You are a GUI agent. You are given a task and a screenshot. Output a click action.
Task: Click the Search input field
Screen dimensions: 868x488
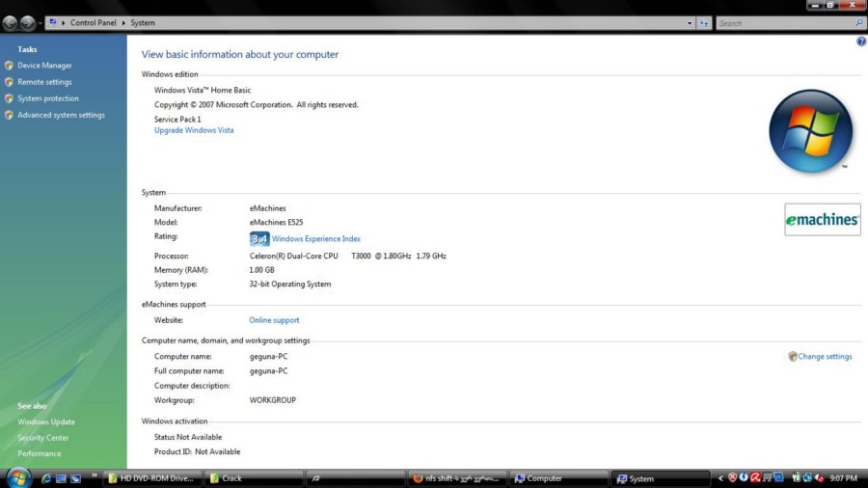785,23
